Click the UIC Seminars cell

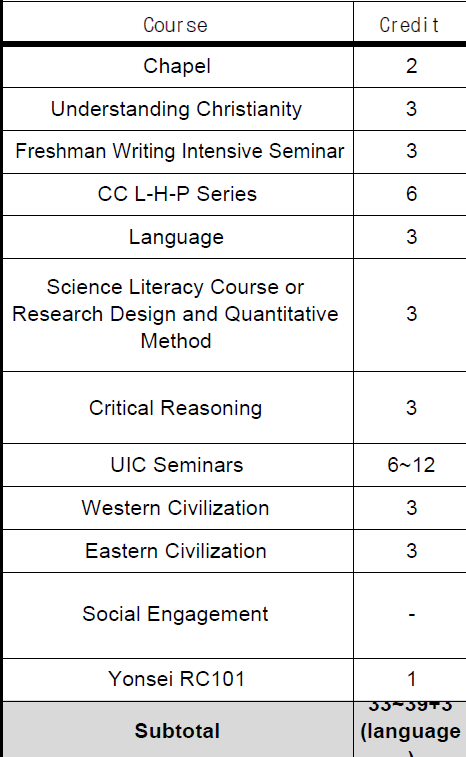178,465
